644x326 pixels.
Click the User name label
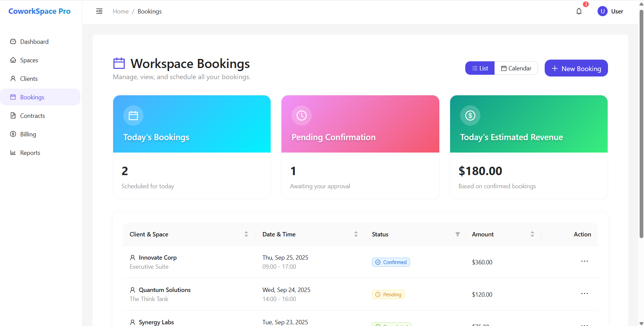coord(617,11)
